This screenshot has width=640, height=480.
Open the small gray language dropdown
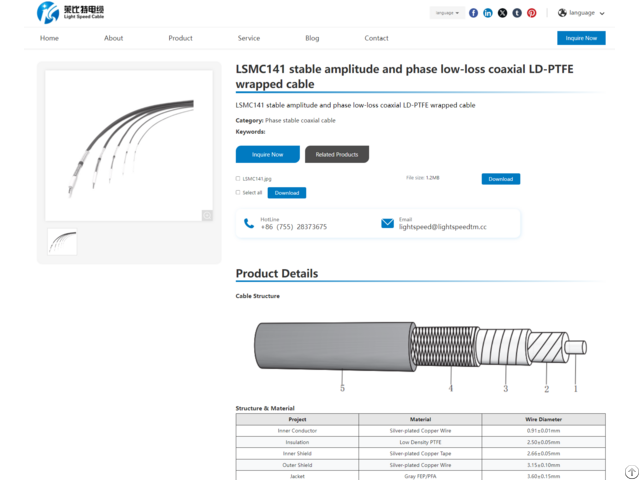click(x=447, y=13)
